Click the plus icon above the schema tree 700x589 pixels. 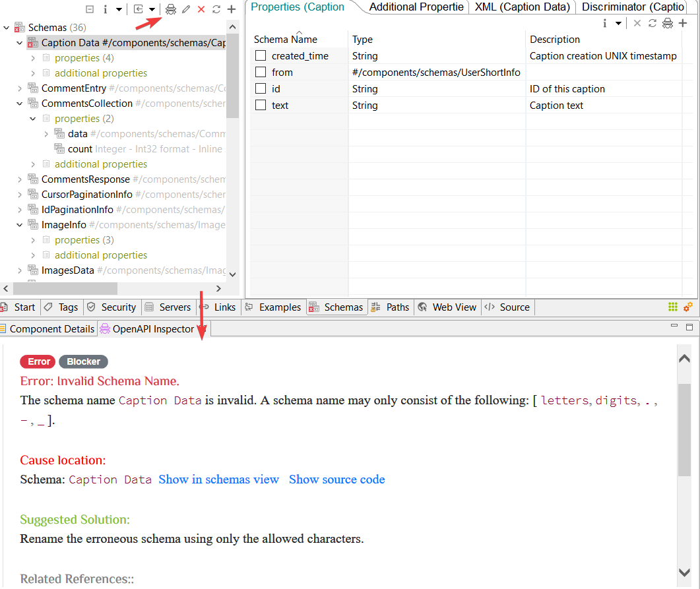click(x=231, y=9)
